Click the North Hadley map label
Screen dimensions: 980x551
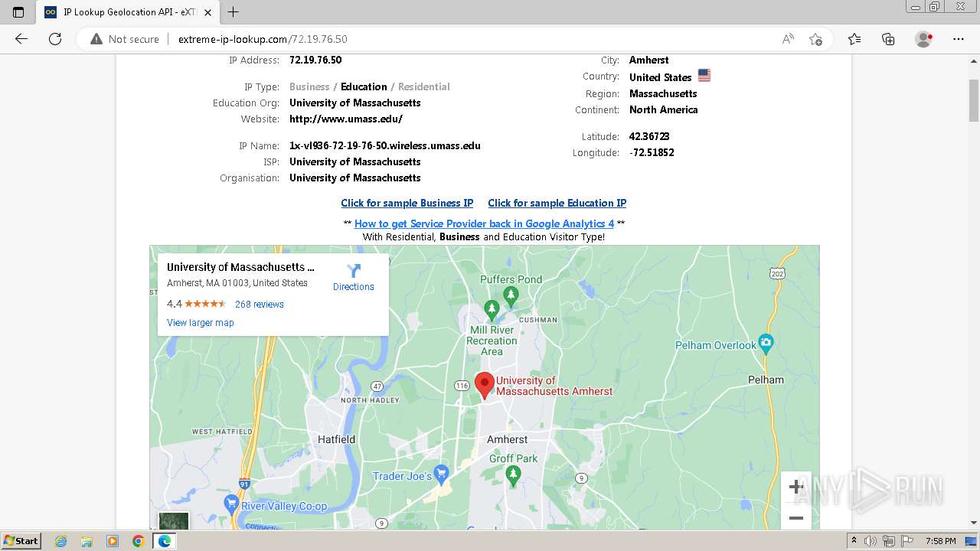[370, 400]
